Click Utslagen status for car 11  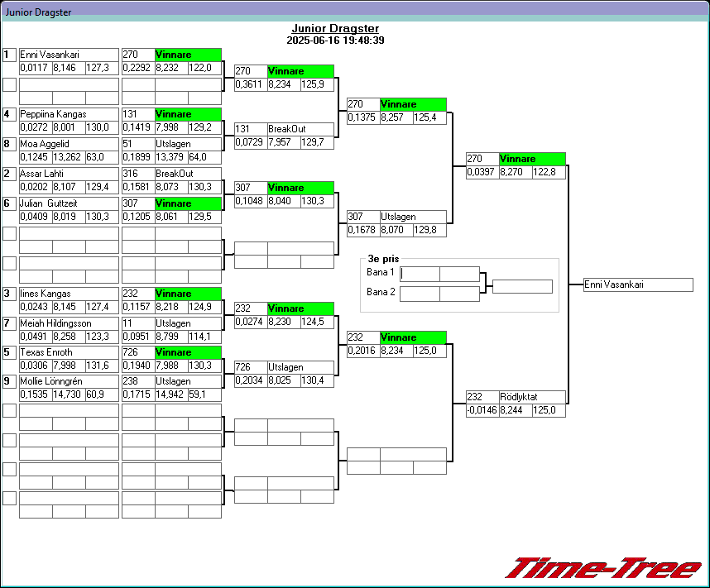188,323
